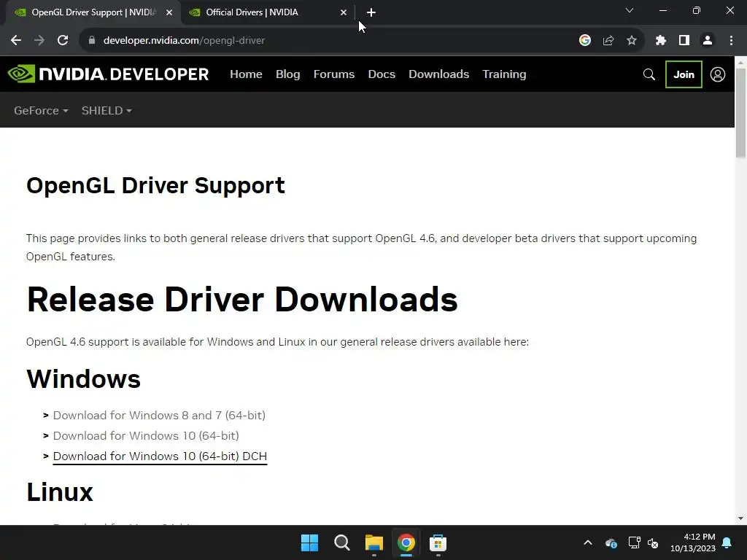Bookmark this page with the star icon

click(x=632, y=41)
